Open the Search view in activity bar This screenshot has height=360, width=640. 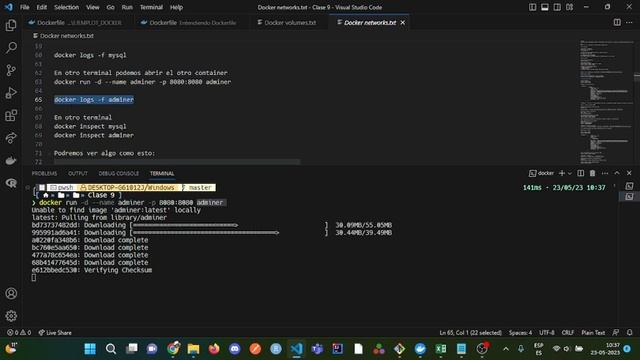coord(11,48)
